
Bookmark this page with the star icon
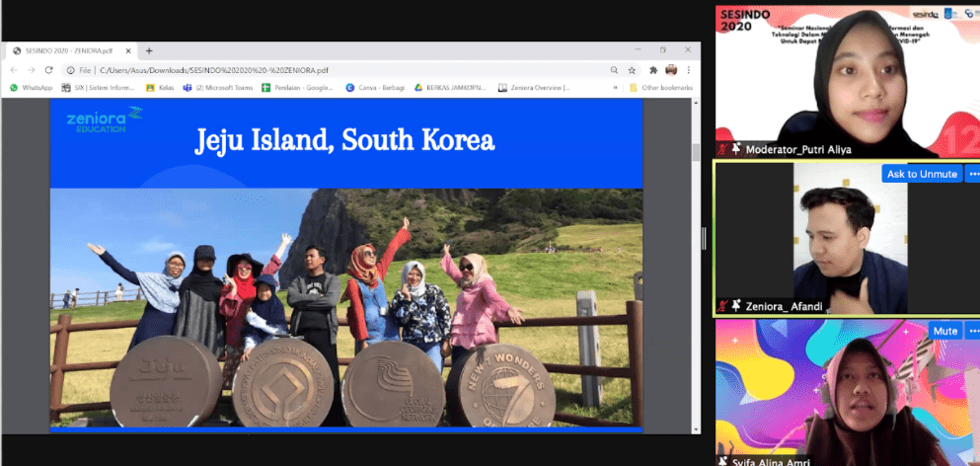coord(634,70)
